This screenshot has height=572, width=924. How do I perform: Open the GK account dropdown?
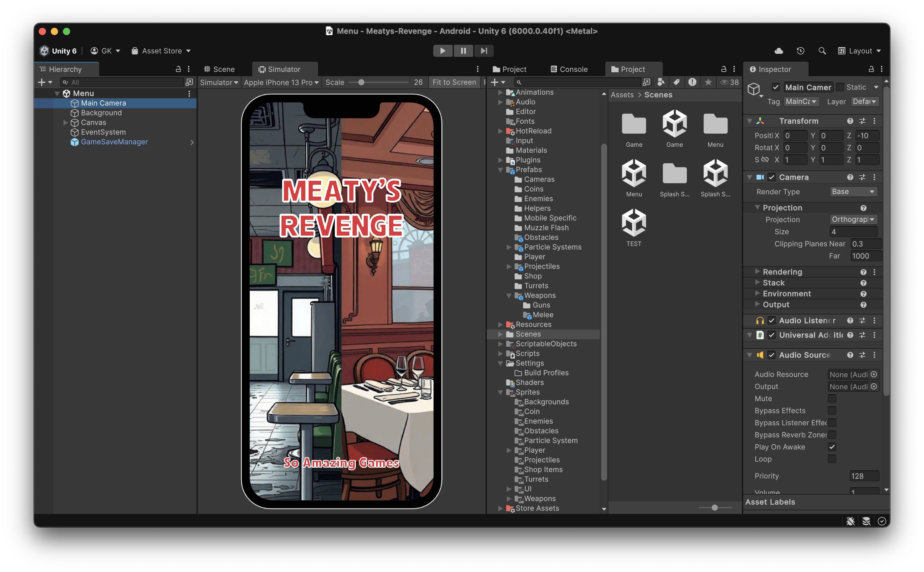pos(106,51)
